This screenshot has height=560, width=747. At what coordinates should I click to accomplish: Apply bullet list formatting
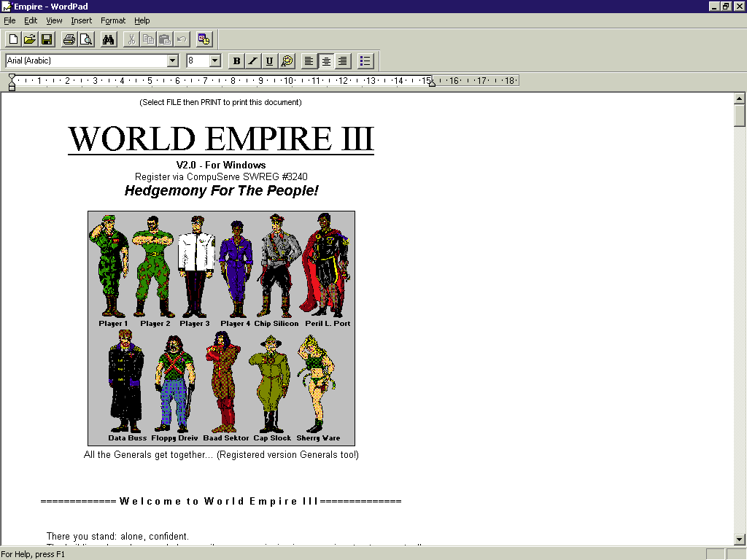pyautogui.click(x=365, y=61)
